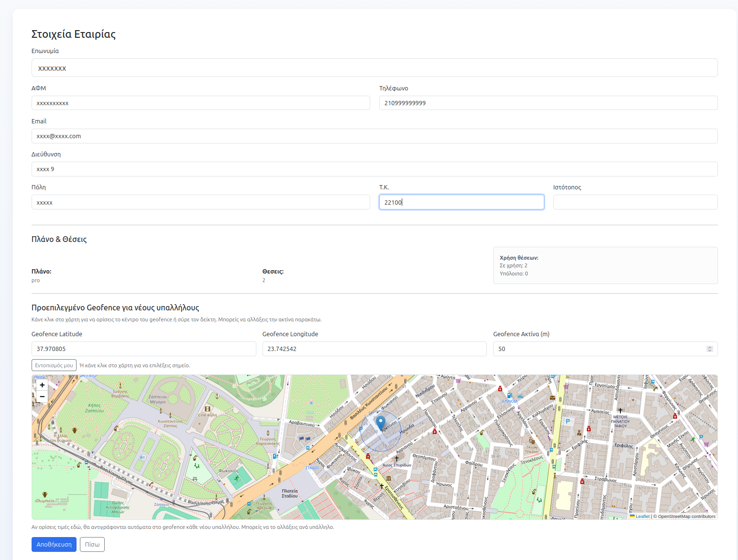Click the blue geofence marker pin
The width and height of the screenshot is (738, 560).
pos(381,423)
